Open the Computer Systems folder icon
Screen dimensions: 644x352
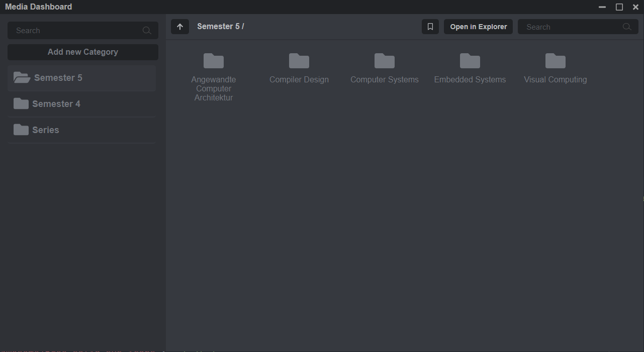click(385, 61)
